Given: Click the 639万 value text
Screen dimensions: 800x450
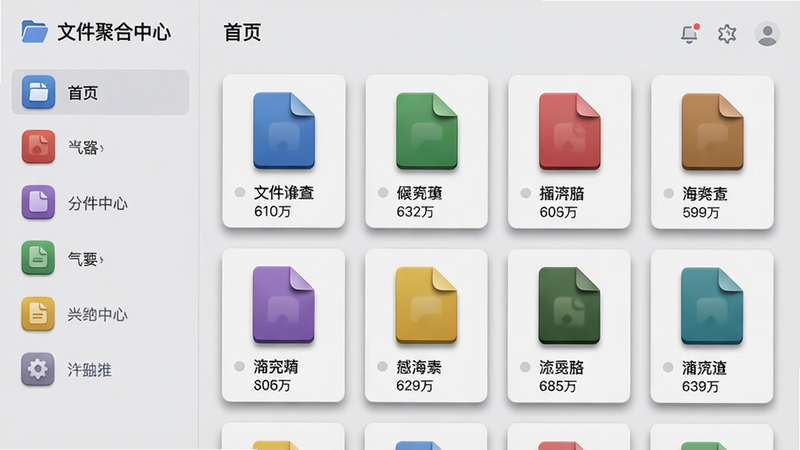Looking at the screenshot, I should point(701,386).
